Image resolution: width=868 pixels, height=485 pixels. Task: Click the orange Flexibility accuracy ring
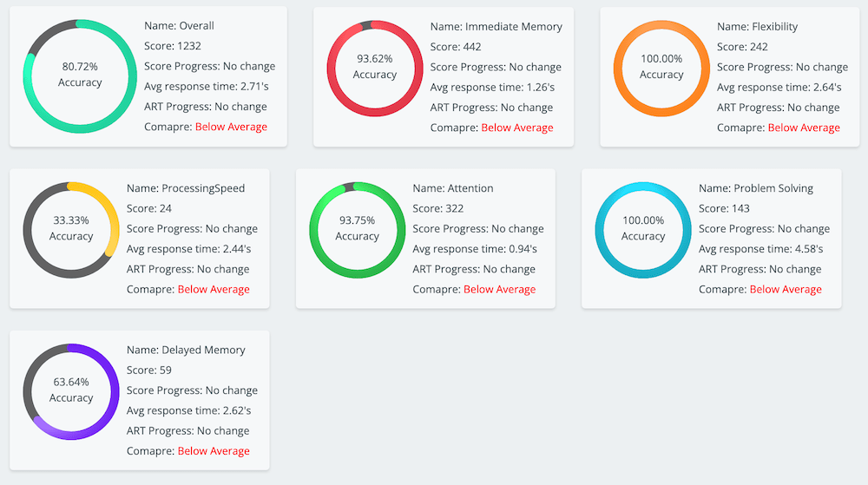pyautogui.click(x=661, y=67)
